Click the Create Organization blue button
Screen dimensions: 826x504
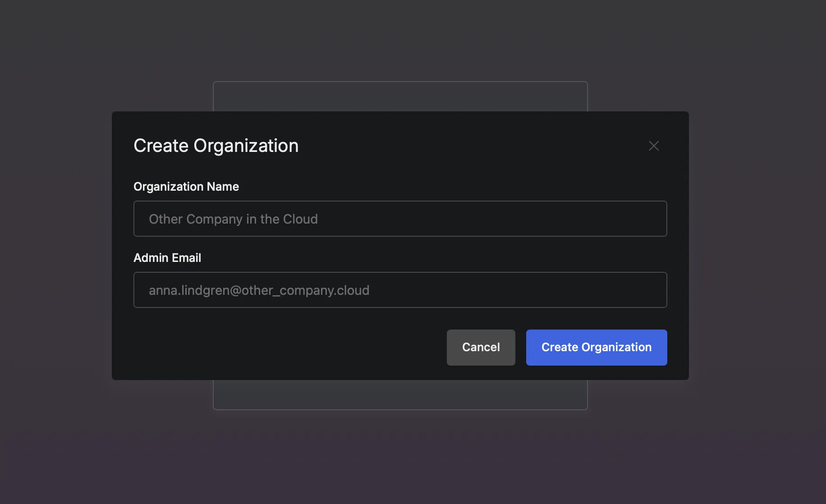point(596,347)
